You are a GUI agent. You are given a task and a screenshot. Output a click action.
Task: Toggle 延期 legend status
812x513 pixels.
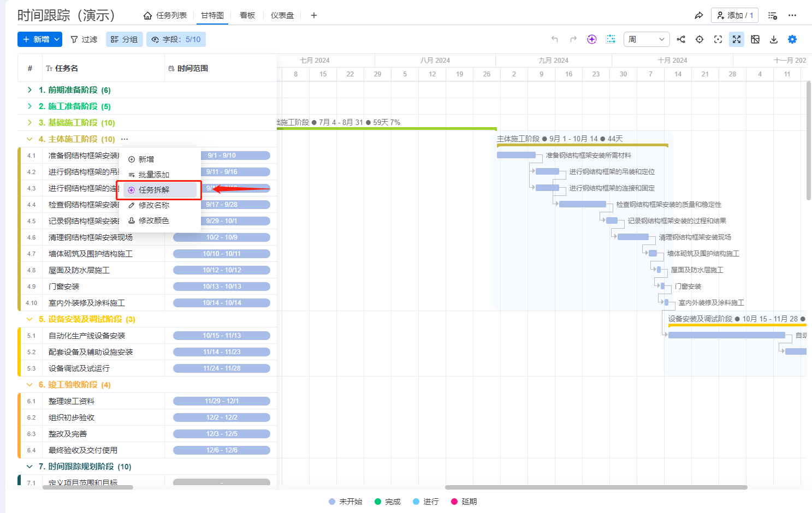coord(464,502)
